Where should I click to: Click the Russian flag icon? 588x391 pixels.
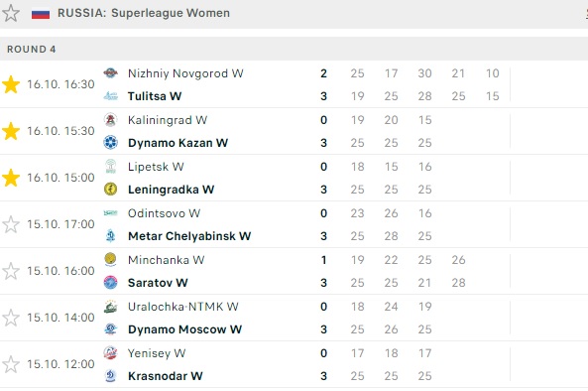pyautogui.click(x=41, y=14)
